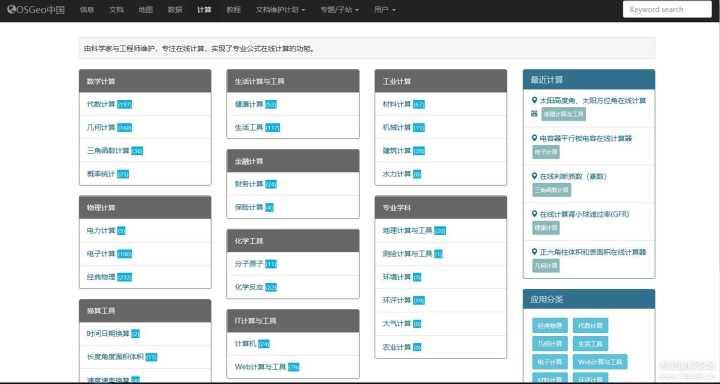Viewport: 720px width, 384px height.
Task: Open 概率统计 category
Action: (101, 174)
